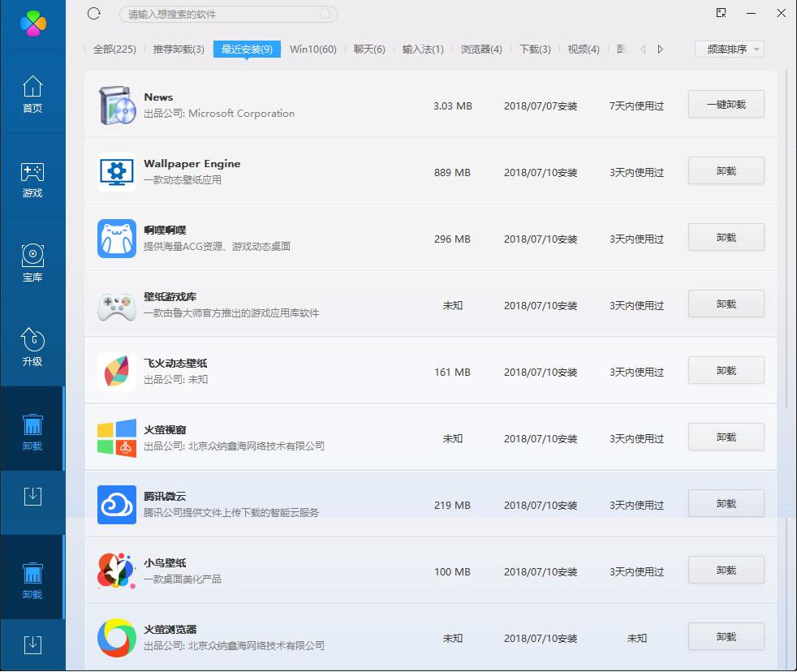Viewport: 797px width, 672px height.
Task: Click the 飞火动态壁纸 leaf icon
Action: [117, 372]
